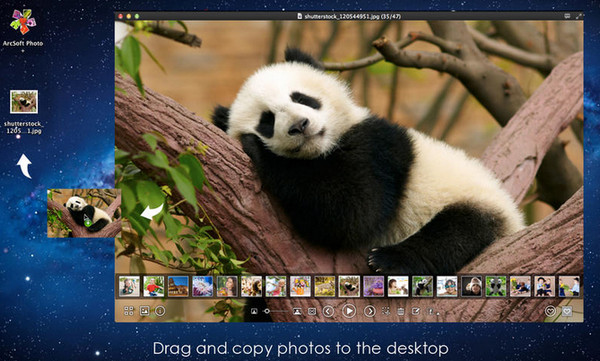Enter full screen via title bar arrows icon
The width and height of the screenshot is (600, 361).
coord(579,16)
